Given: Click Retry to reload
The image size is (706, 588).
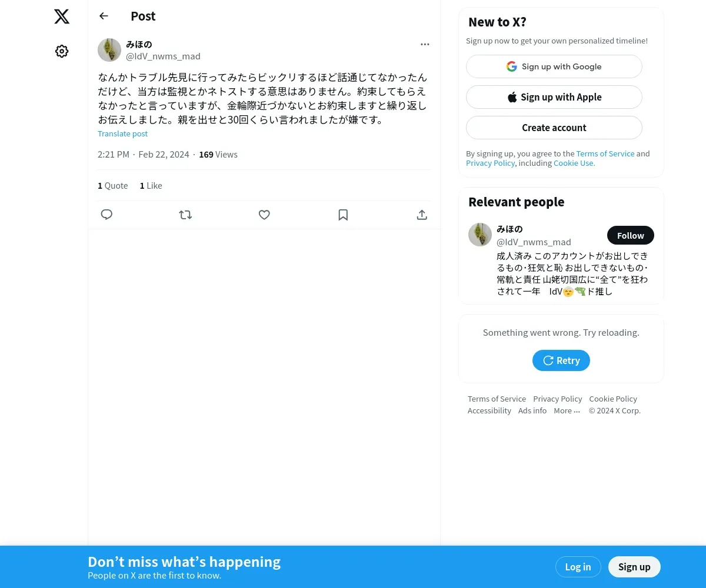Looking at the screenshot, I should coord(561,360).
